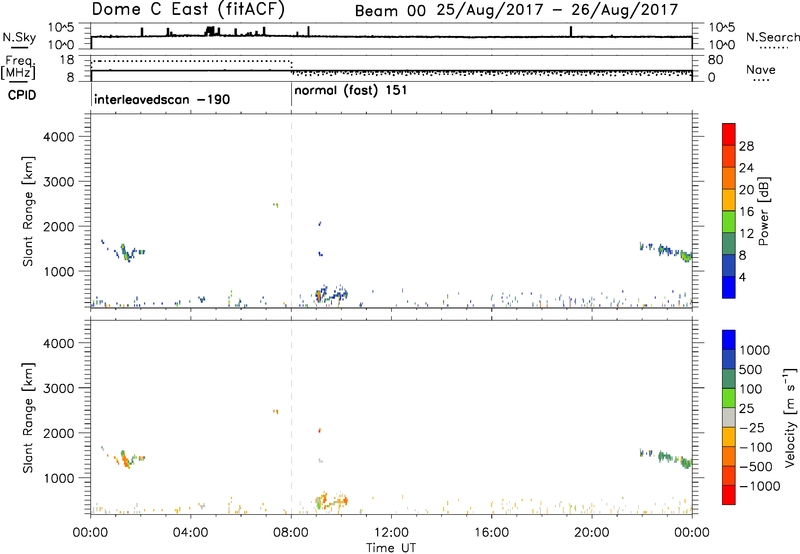Click the '80' Nave axis tick label
This screenshot has height=554, width=800.
coord(715,60)
